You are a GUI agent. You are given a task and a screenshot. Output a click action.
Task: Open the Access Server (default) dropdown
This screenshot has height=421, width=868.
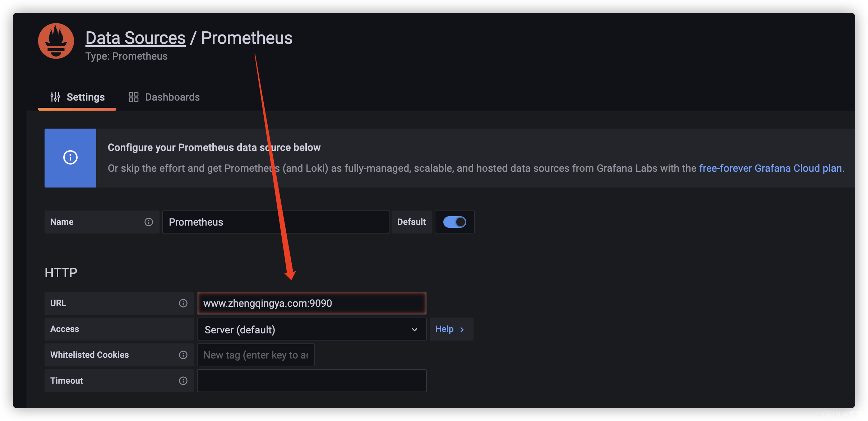[311, 329]
